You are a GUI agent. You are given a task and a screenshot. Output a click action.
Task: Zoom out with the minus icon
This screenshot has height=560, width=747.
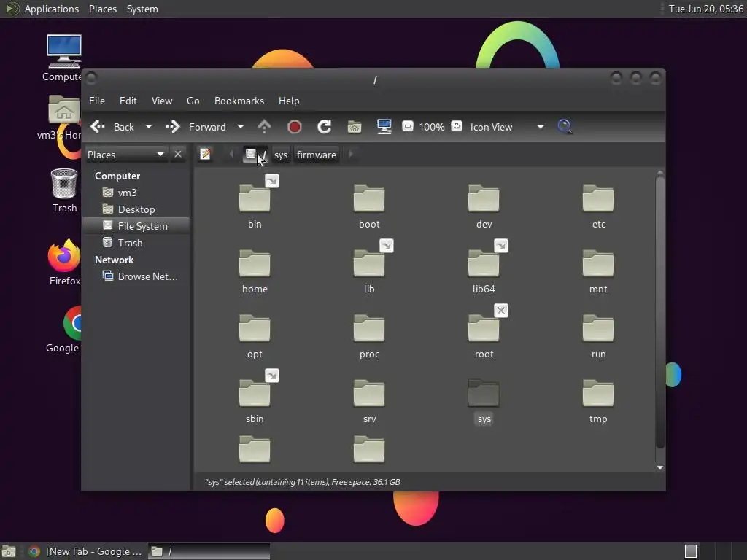pos(407,127)
